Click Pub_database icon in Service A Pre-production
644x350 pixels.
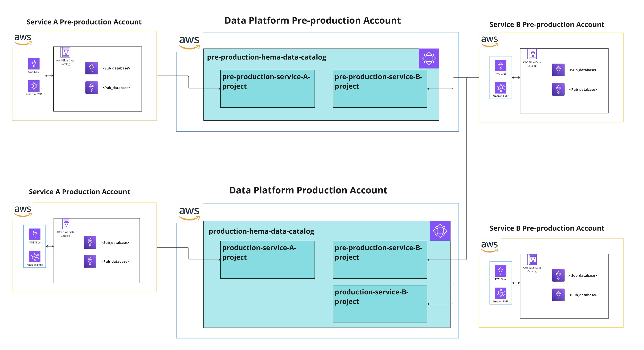[x=91, y=88]
